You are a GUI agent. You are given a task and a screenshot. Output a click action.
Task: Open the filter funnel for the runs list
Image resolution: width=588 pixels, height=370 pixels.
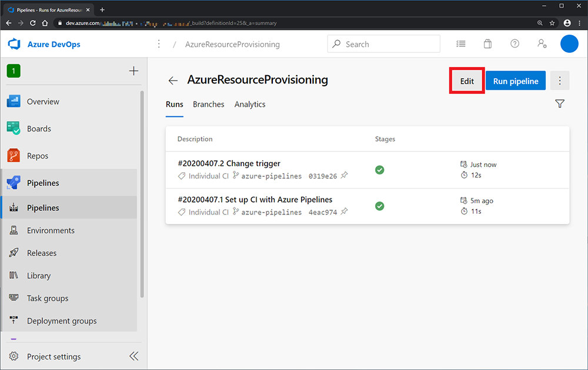[560, 104]
